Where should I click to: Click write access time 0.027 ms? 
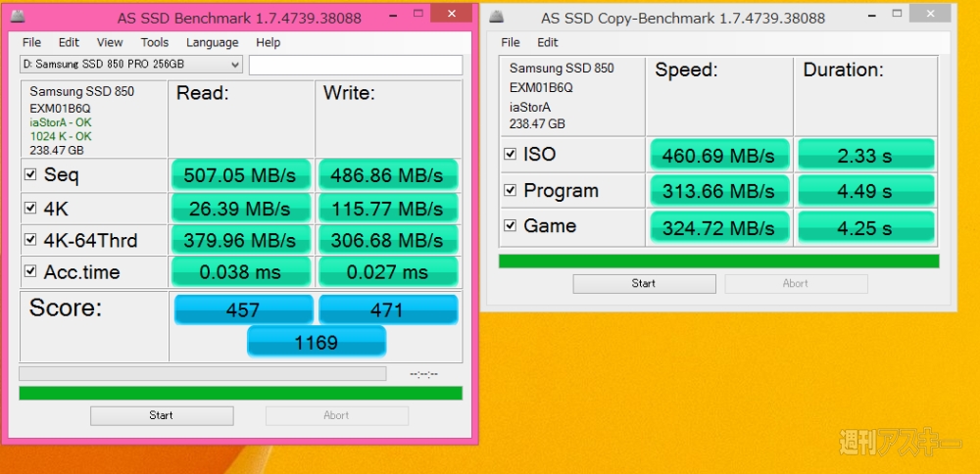coord(387,272)
